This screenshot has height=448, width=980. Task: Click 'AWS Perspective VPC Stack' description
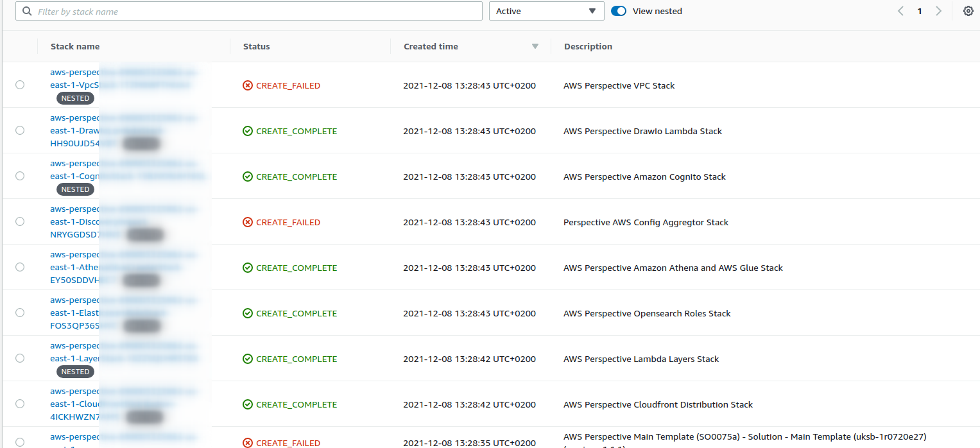coord(619,85)
